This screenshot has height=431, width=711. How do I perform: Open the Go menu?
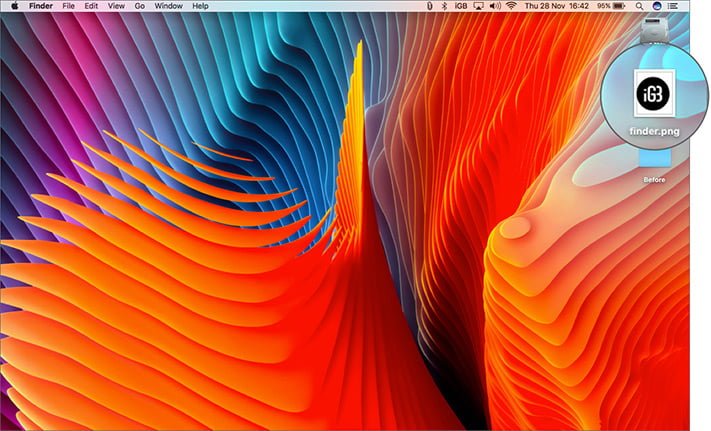pos(140,6)
